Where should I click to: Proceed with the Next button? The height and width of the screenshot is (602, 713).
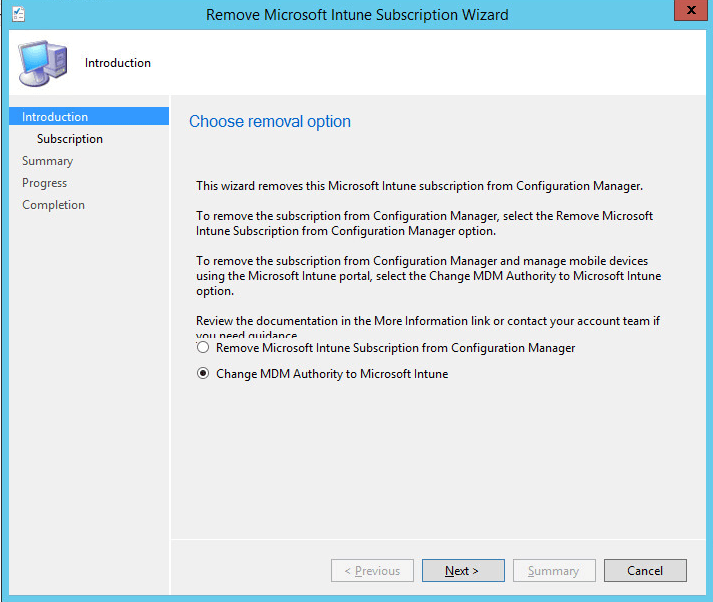point(463,570)
